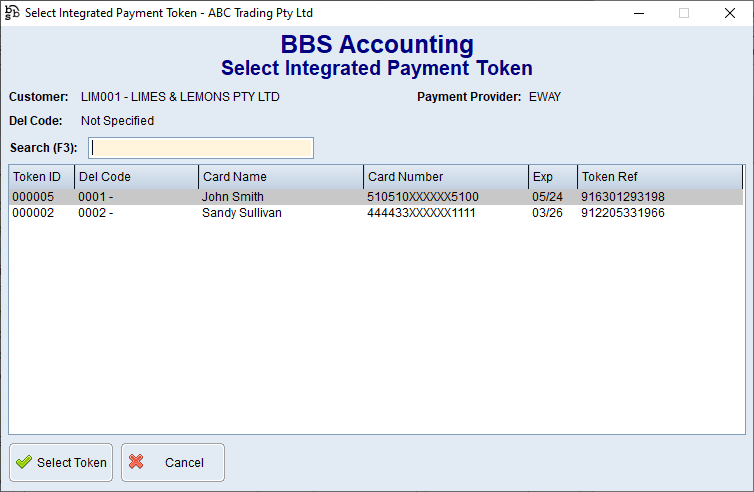Sort by Card Number column header
Screen dimensions: 754x492
[x=445, y=177]
